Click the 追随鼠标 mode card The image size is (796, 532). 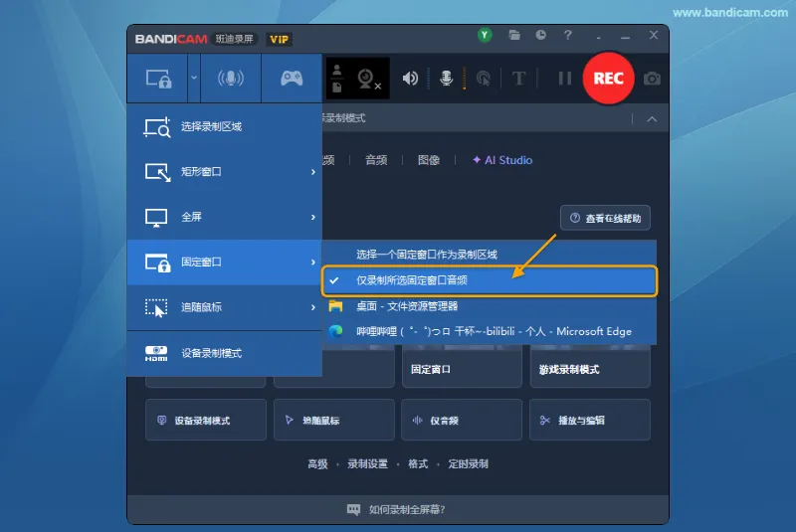click(333, 420)
